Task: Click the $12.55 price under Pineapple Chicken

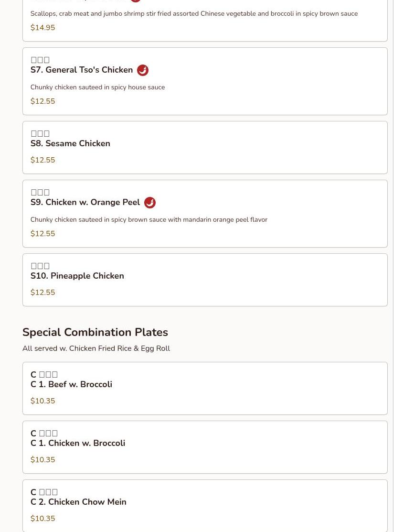Action: point(42,293)
